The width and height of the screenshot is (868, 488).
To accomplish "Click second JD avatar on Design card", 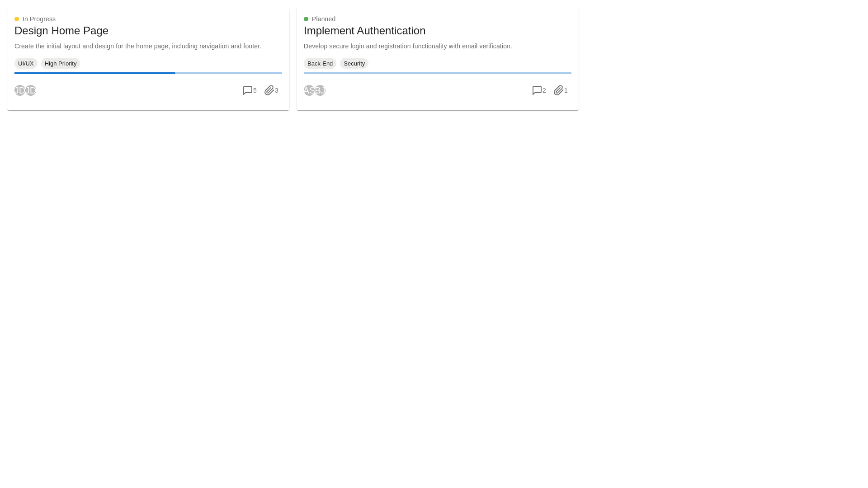I will coord(32,90).
